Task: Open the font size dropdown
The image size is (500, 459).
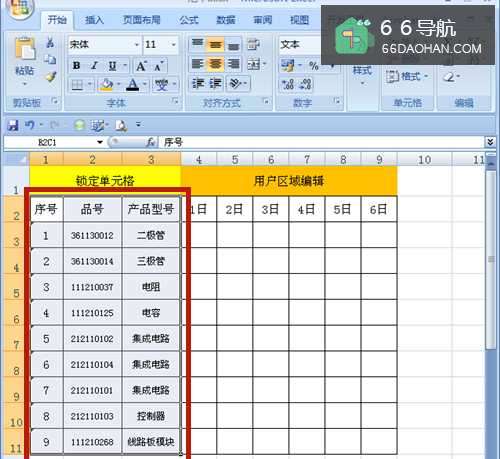Action: coord(174,45)
